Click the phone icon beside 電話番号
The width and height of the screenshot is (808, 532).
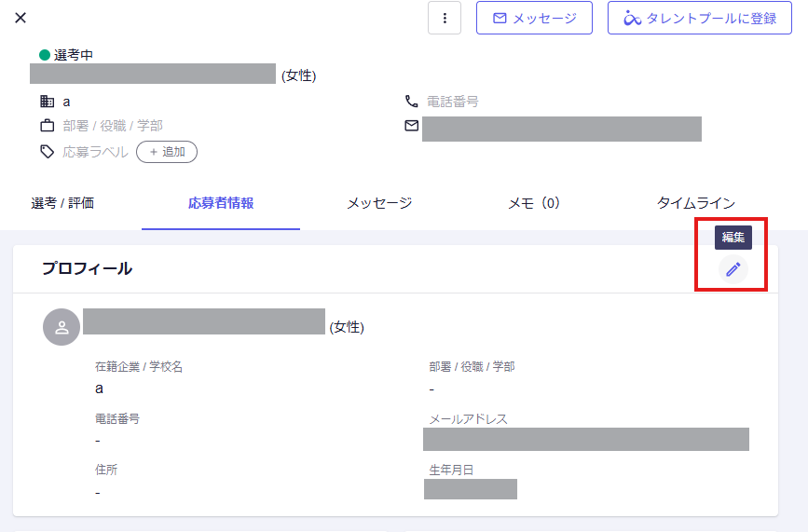[412, 102]
